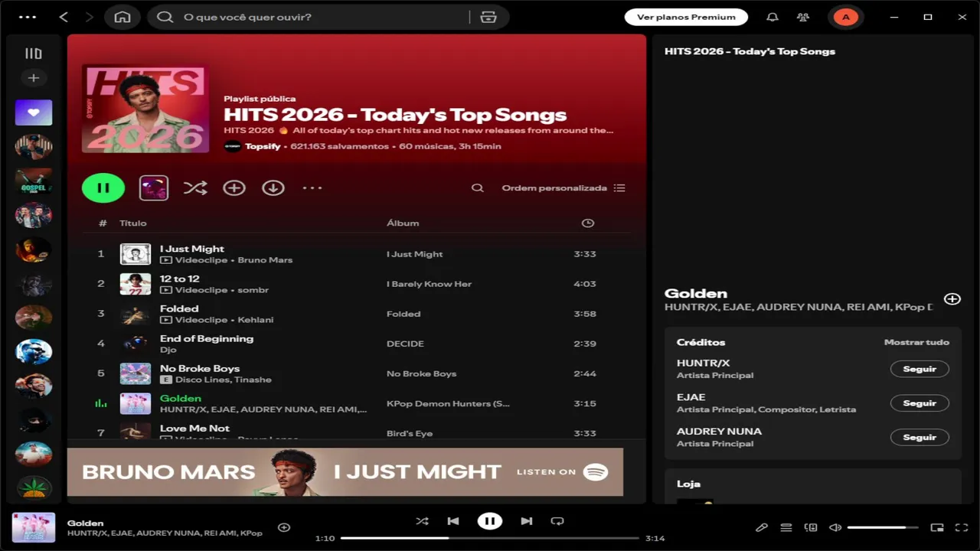Select track '12 to 12'

coord(179,279)
